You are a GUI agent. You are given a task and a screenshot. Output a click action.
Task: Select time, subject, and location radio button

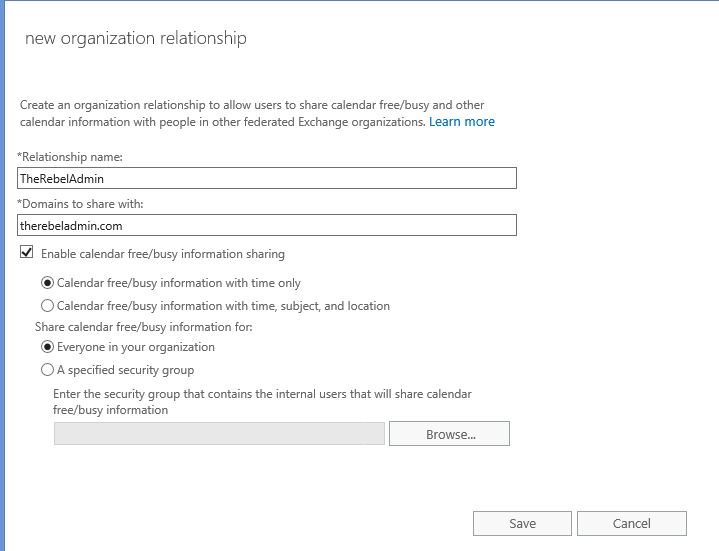click(47, 306)
